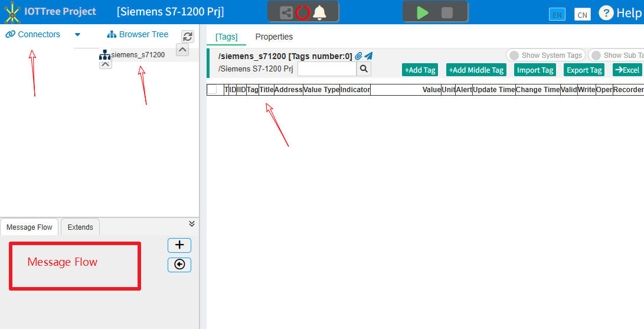Click the chevron below the siemens_s71200 node icon
This screenshot has height=329, width=644.
tap(106, 64)
